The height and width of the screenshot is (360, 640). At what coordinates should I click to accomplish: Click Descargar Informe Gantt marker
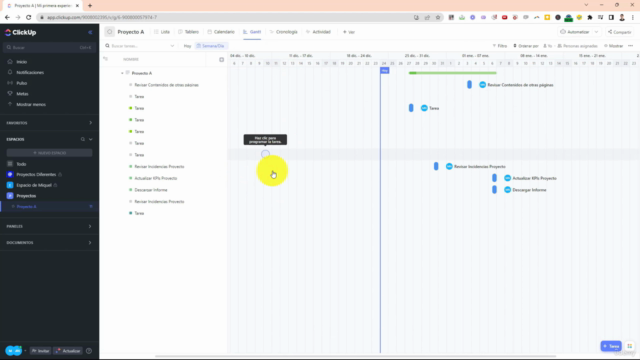(x=494, y=190)
